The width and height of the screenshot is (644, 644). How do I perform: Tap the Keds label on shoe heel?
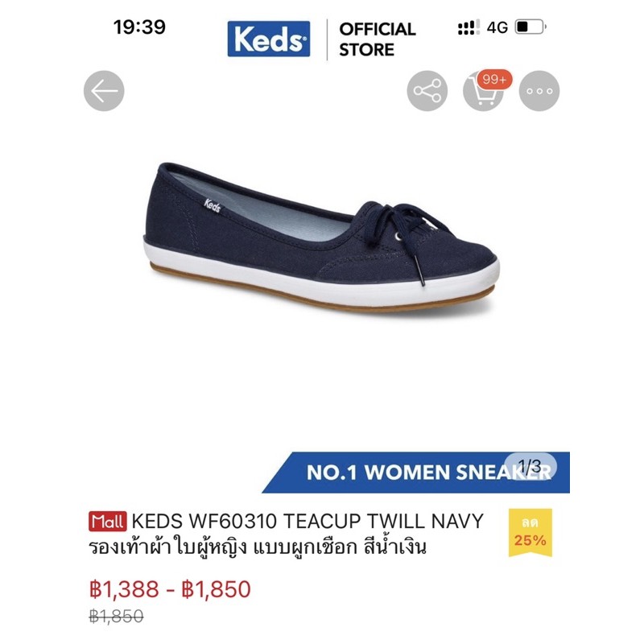[213, 205]
